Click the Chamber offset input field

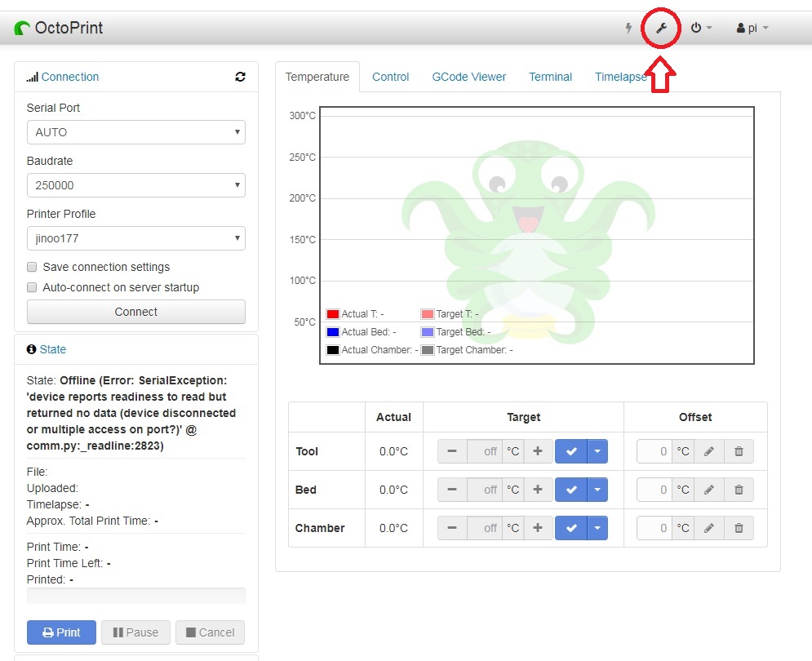click(x=654, y=528)
